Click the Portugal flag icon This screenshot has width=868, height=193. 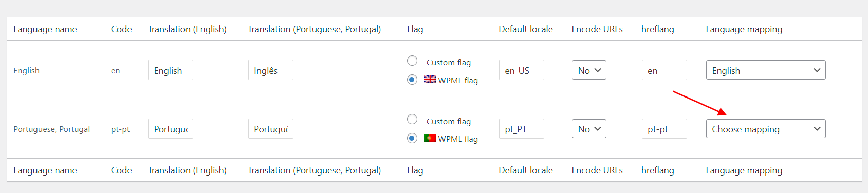(430, 138)
